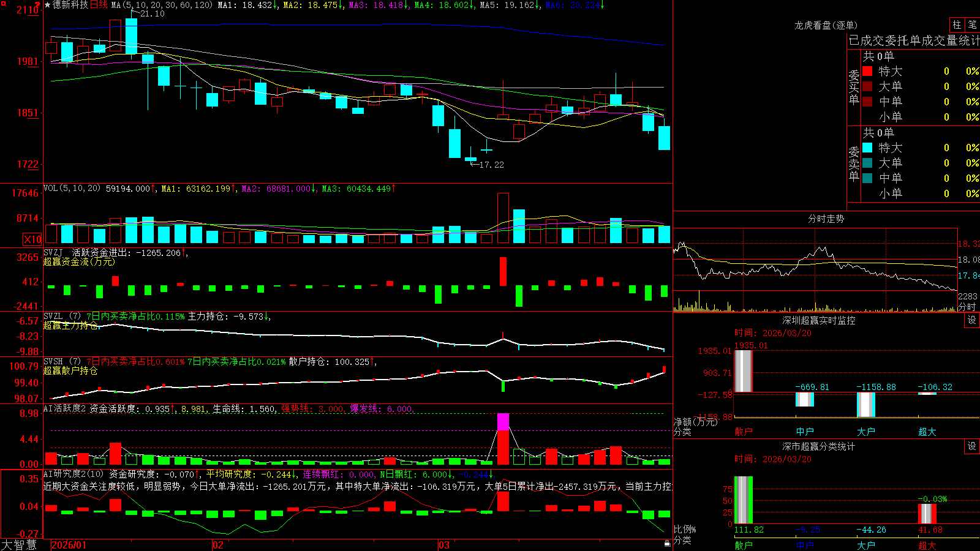The image size is (980, 551).
Task: Switch order view to 笔 tick mode
Action: tap(973, 25)
